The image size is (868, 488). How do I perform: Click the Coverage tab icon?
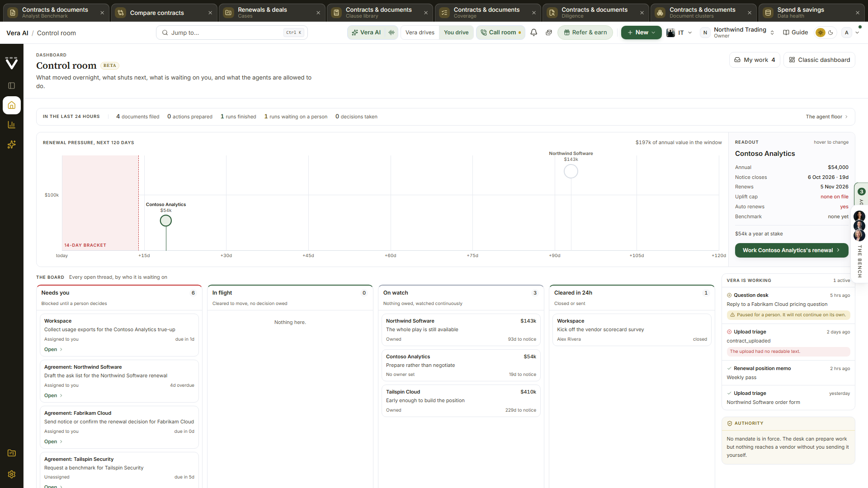[444, 13]
